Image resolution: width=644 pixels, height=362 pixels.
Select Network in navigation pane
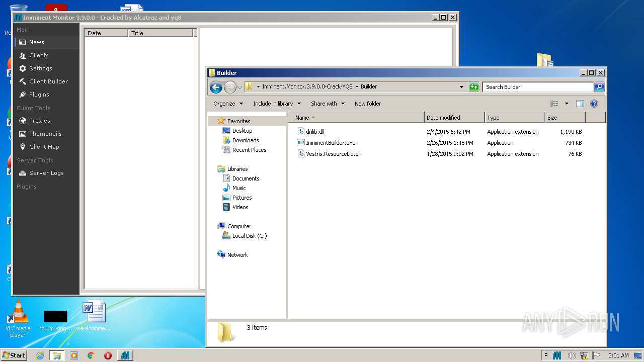pos(237,255)
